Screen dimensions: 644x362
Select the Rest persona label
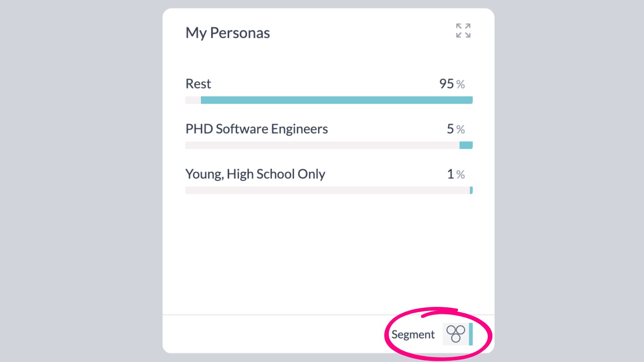click(x=198, y=84)
